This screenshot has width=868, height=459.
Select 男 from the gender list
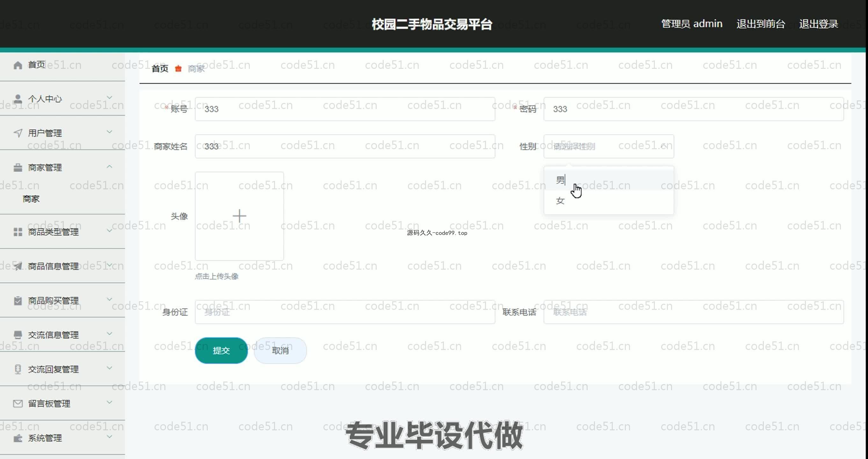(x=609, y=180)
